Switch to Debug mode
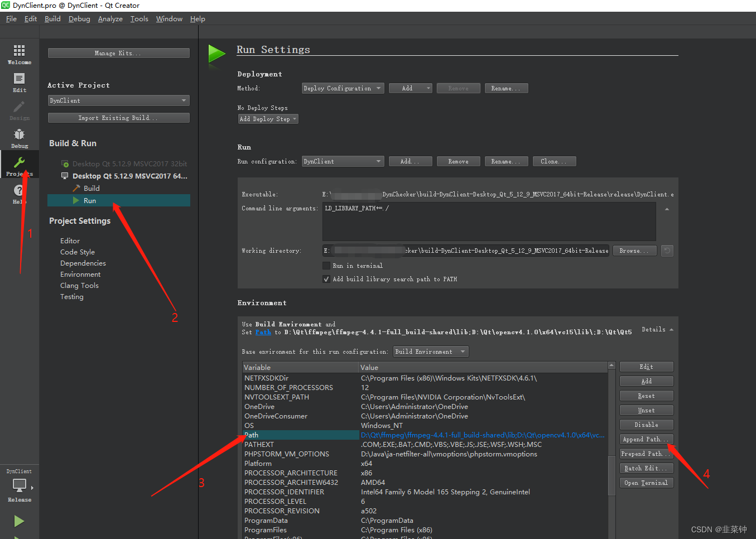756x539 pixels. pos(19,138)
